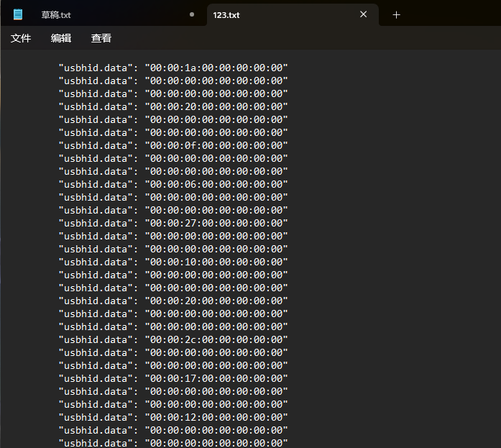The image size is (501, 448).
Task: Switch to the 草稿.txt tab
Action: 104,14
